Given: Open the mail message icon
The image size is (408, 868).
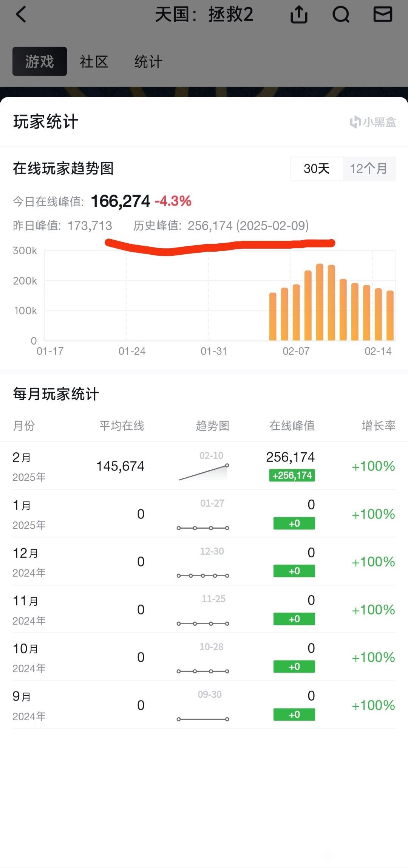Looking at the screenshot, I should (x=383, y=15).
